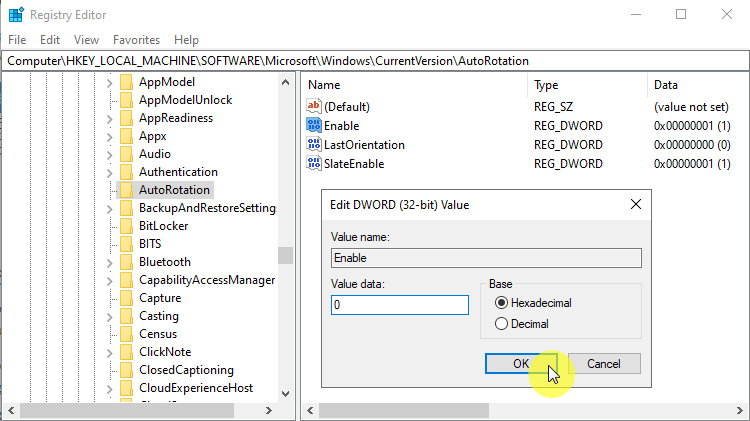The image size is (750, 421).
Task: Click the Enable DWORD value icon
Action: click(314, 126)
